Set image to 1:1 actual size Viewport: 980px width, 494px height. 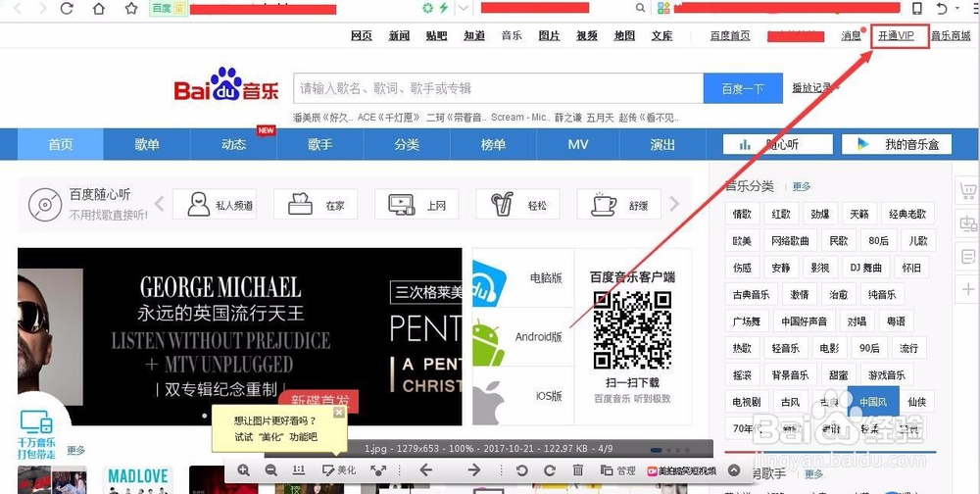299,470
